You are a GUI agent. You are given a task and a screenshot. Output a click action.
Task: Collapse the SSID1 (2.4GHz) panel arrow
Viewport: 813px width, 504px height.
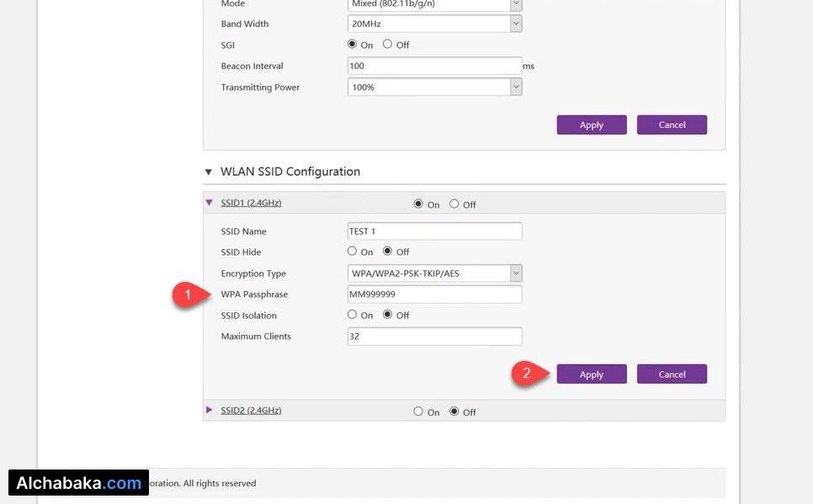point(210,203)
